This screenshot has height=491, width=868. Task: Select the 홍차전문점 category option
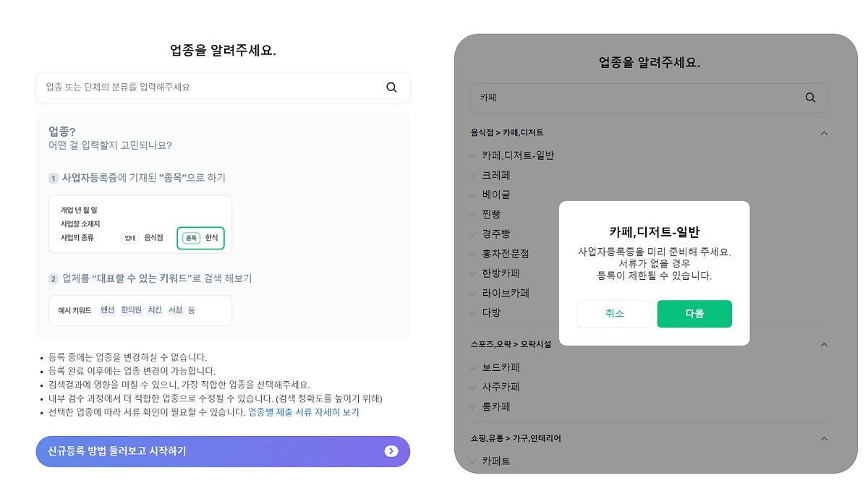pyautogui.click(x=506, y=254)
